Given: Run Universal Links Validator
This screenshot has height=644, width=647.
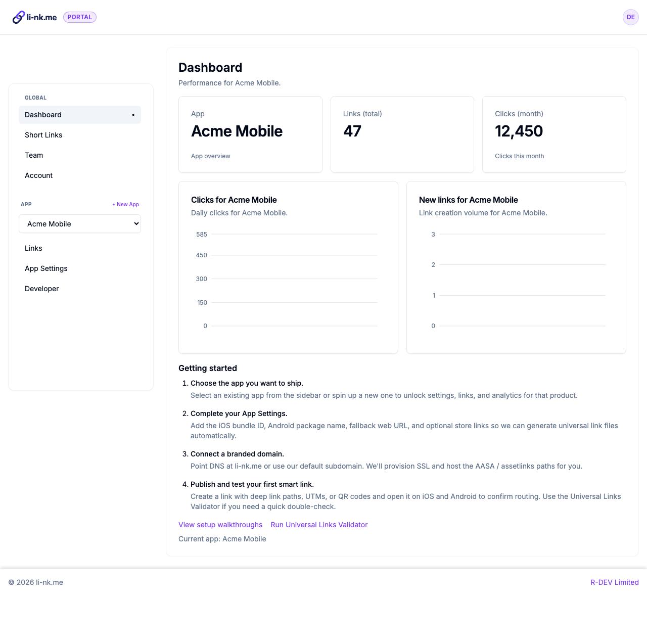Looking at the screenshot, I should click(319, 525).
